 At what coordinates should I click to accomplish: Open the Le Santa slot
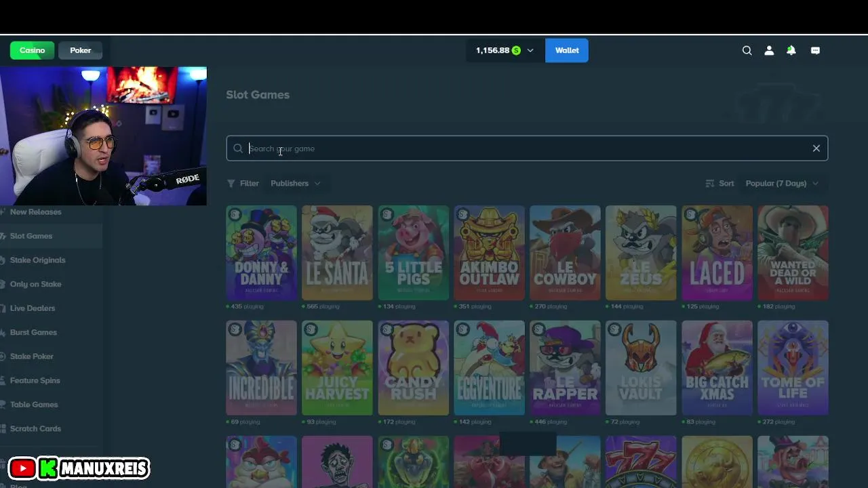(x=337, y=253)
